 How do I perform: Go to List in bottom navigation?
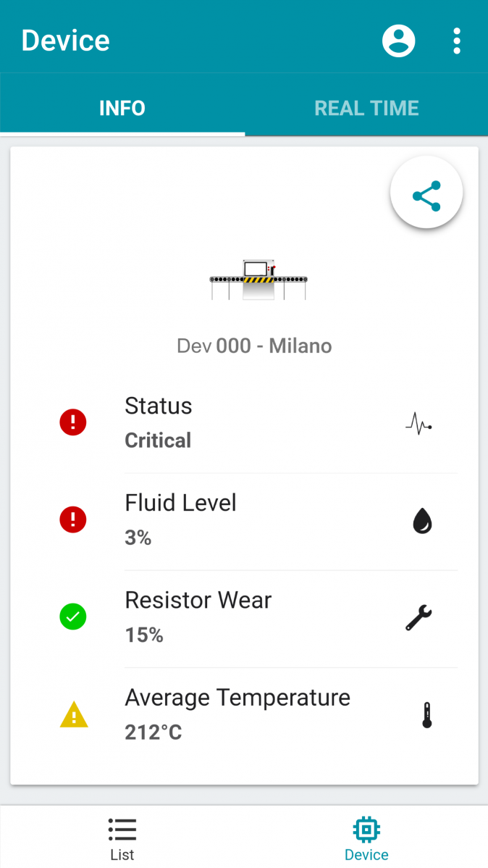pyautogui.click(x=122, y=838)
